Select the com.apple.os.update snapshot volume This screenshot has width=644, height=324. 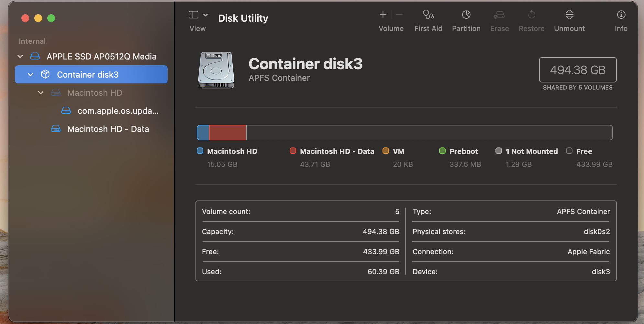click(x=118, y=111)
